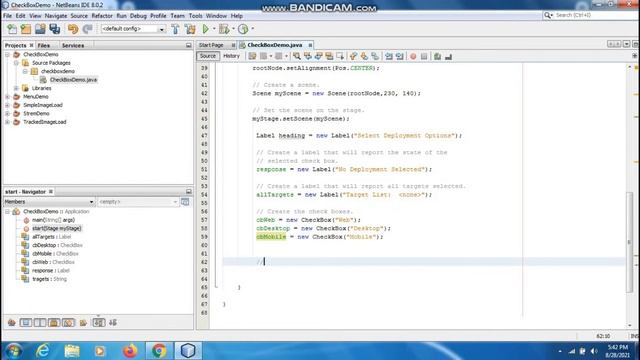The height and width of the screenshot is (360, 640).
Task: Run the project with green play icon
Action: tap(205, 29)
